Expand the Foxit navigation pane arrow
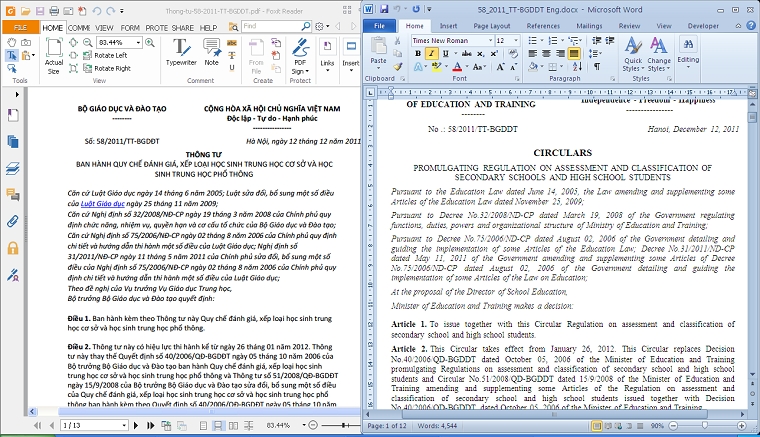Screen dimensions: 760x437 pos(17,94)
